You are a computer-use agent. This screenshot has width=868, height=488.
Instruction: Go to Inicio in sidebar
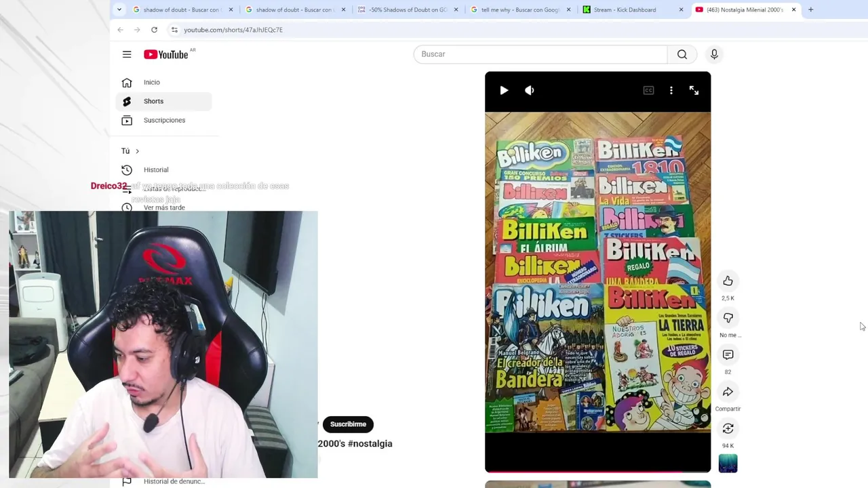click(164, 82)
